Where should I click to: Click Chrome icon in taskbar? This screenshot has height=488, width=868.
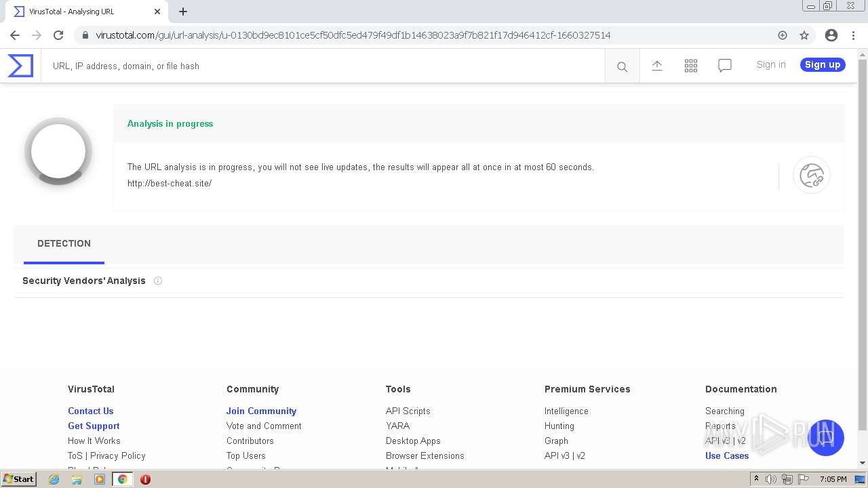click(x=122, y=479)
